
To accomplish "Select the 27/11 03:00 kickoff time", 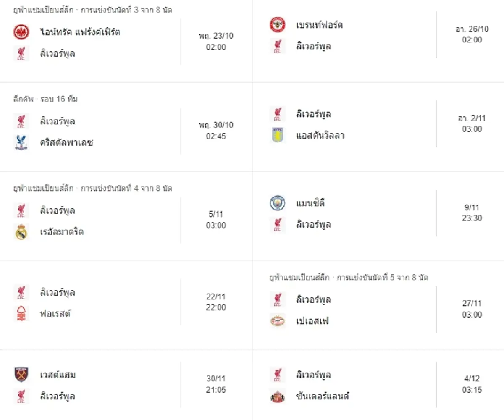I will coord(472,309).
